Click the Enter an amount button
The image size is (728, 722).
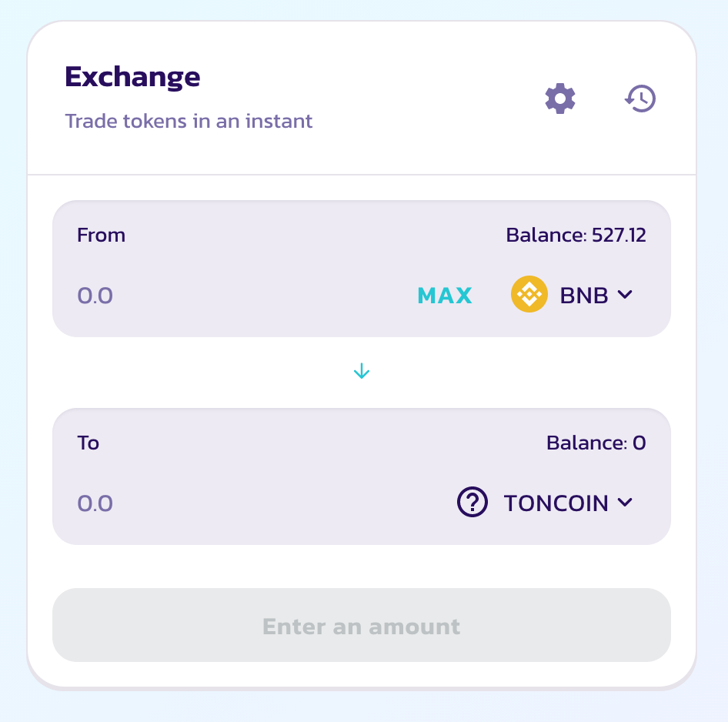pyautogui.click(x=362, y=625)
